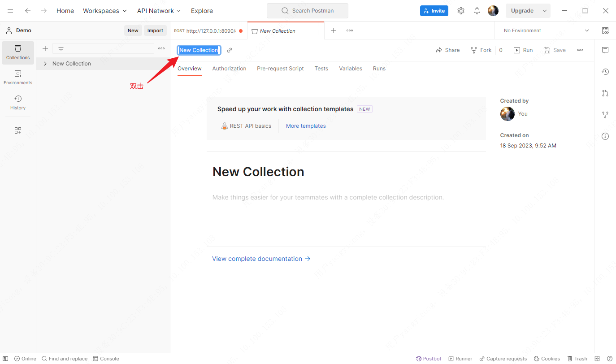Switch to the Pre-request Script tab
The height and width of the screenshot is (364, 616).
point(280,69)
